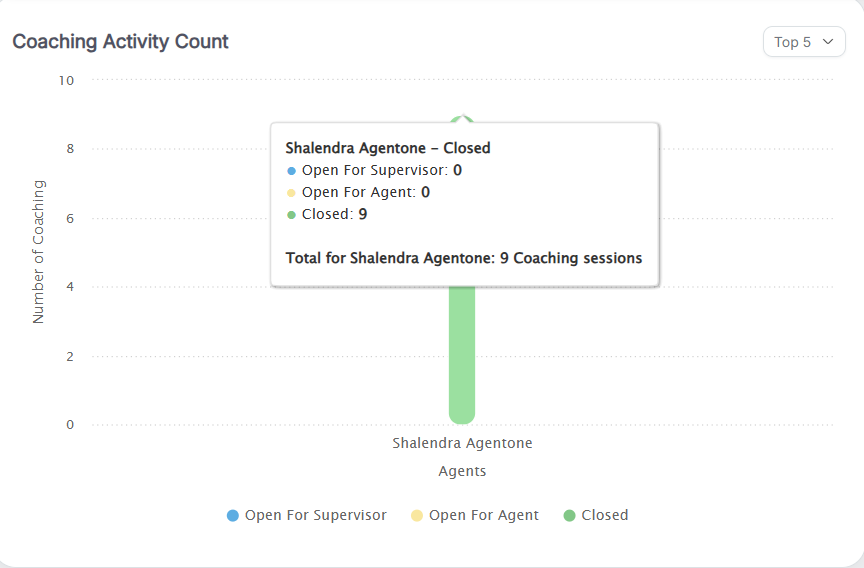Click the green dot in the tooltip
The height and width of the screenshot is (568, 864).
click(x=291, y=215)
